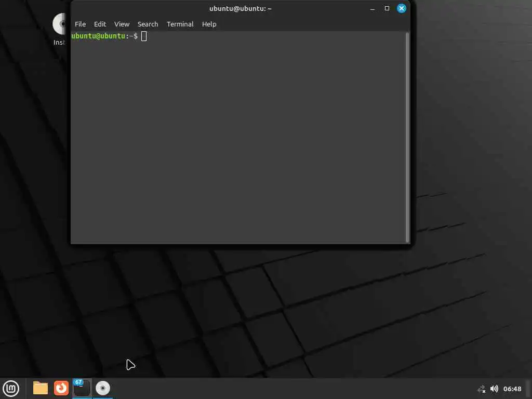Open the File menu in terminal
The height and width of the screenshot is (399, 532).
click(x=80, y=24)
